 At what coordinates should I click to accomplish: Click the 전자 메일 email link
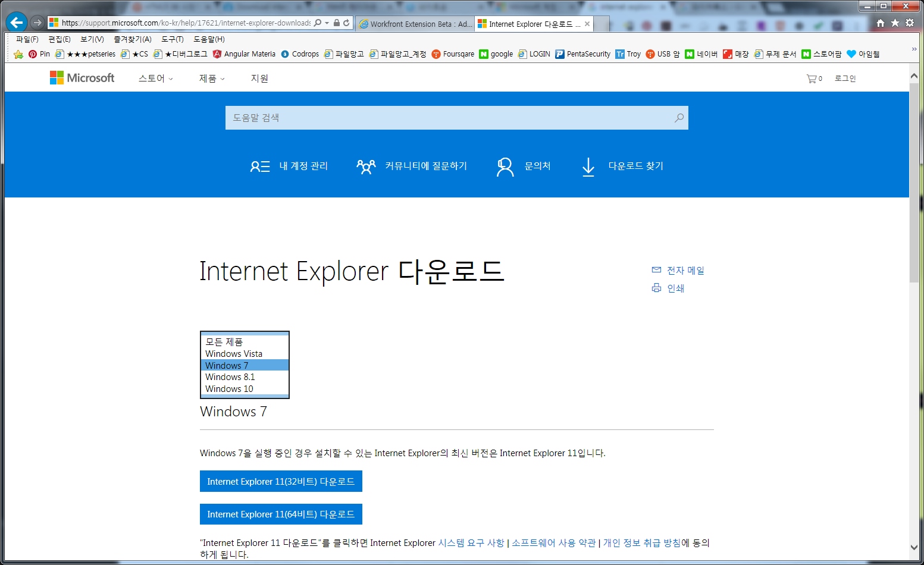pyautogui.click(x=678, y=271)
